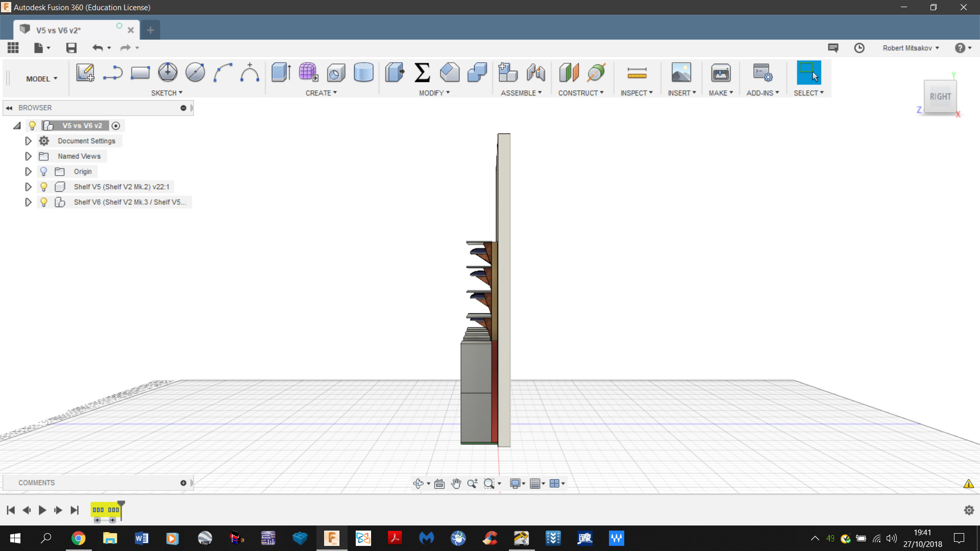Image resolution: width=980 pixels, height=551 pixels.
Task: Open Google Chrome from taskbar
Action: pyautogui.click(x=78, y=538)
